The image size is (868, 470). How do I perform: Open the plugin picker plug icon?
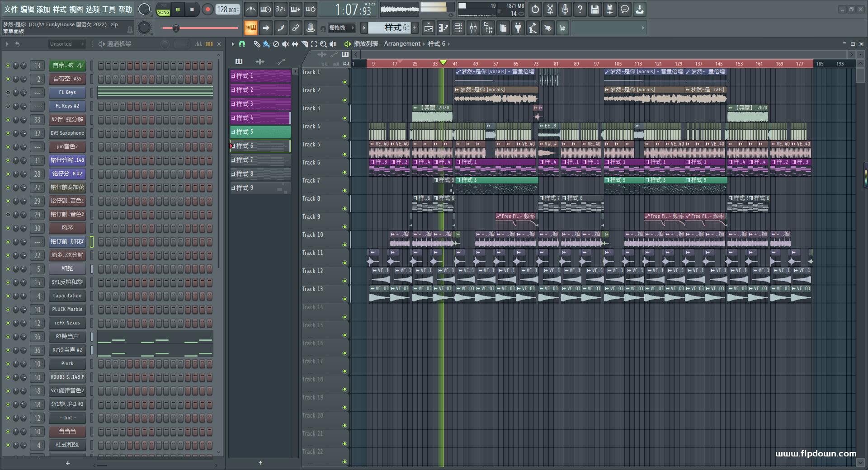click(518, 28)
